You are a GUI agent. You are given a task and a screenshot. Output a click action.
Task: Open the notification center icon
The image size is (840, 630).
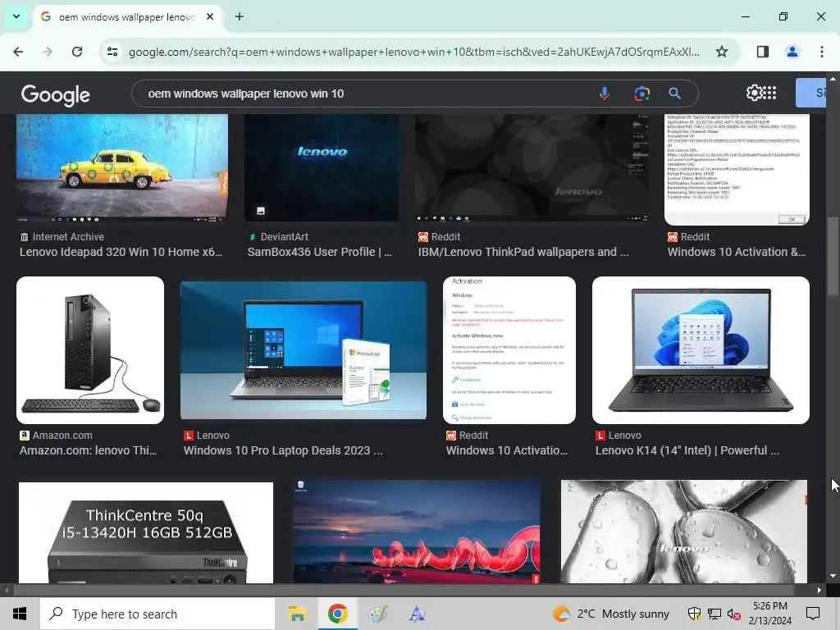813,614
